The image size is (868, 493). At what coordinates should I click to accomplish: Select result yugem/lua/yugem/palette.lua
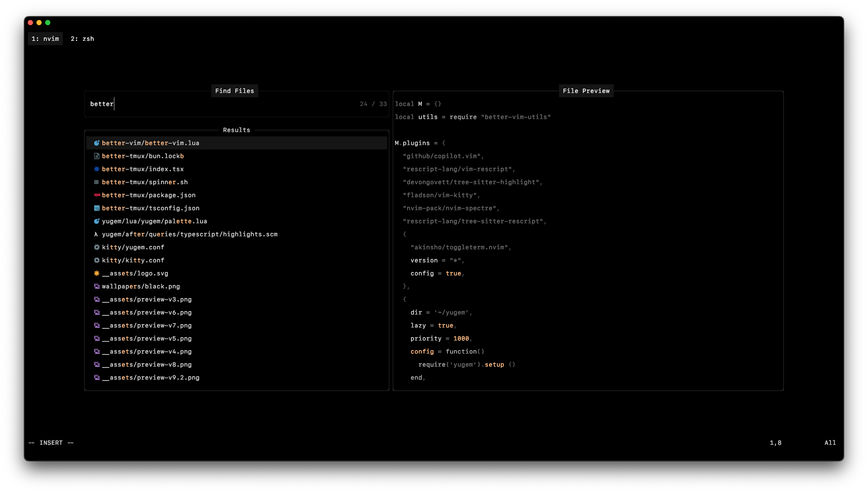[x=237, y=221]
